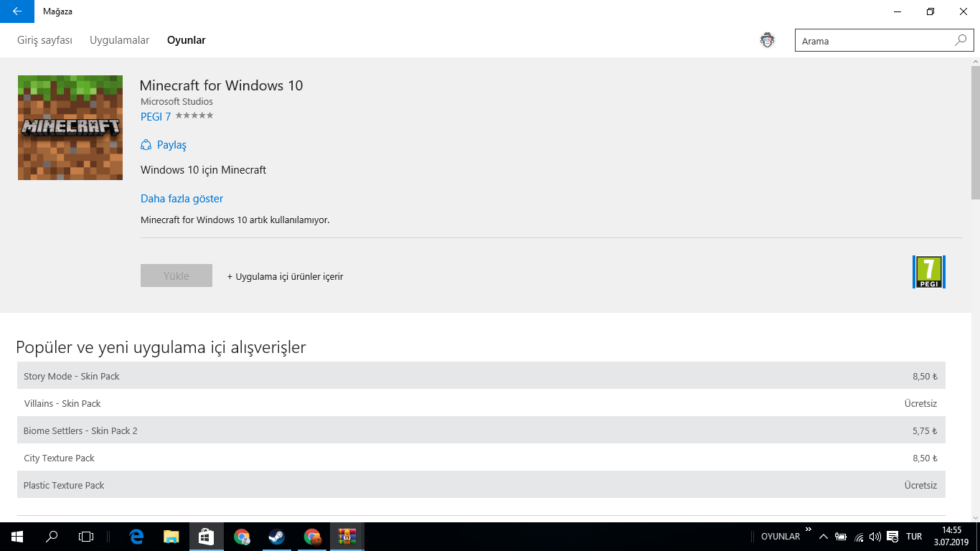Open the Wi-Fi network tray icon
This screenshot has width=980, height=551.
[x=859, y=537]
